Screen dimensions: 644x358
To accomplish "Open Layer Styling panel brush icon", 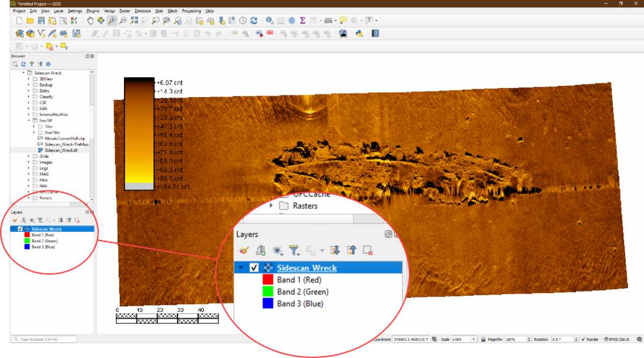I will pos(15,220).
